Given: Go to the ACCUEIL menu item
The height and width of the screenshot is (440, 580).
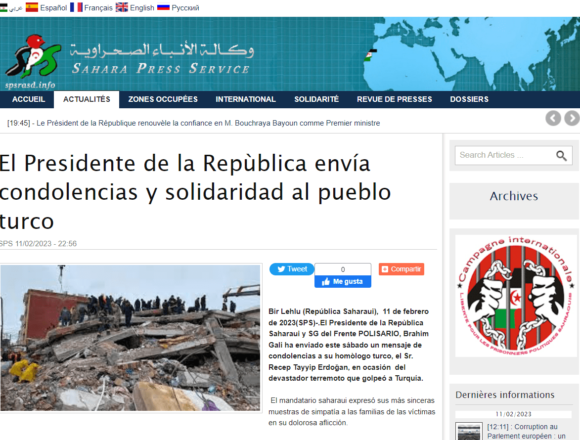Looking at the screenshot, I should tap(28, 99).
